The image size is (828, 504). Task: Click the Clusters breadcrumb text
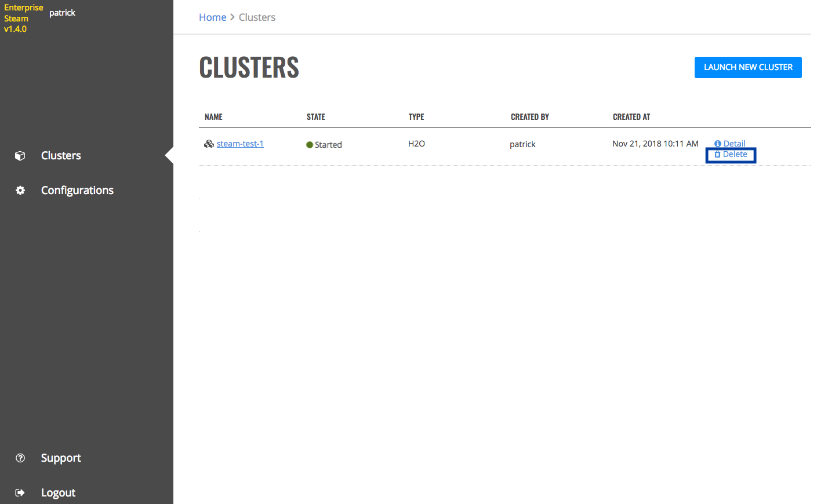point(257,17)
